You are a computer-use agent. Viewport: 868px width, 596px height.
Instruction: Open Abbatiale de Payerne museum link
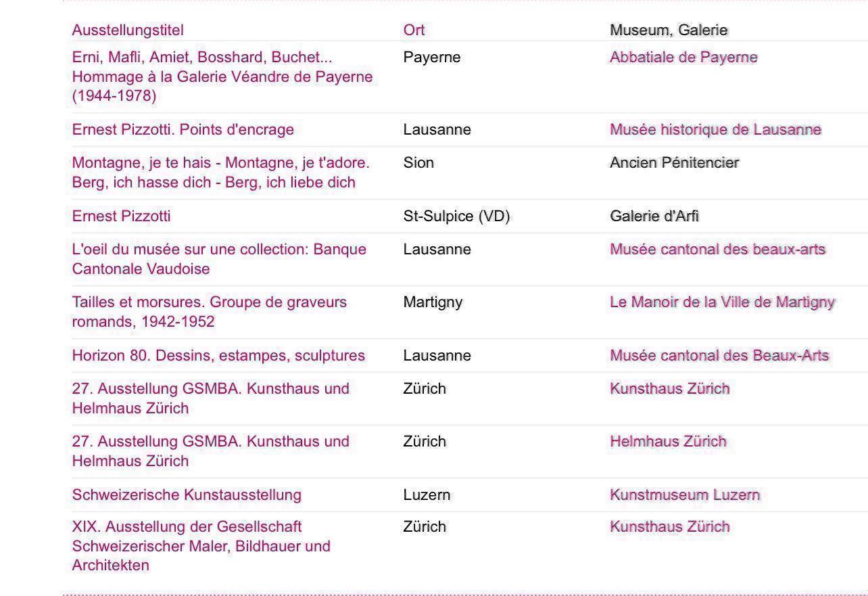[x=683, y=58]
